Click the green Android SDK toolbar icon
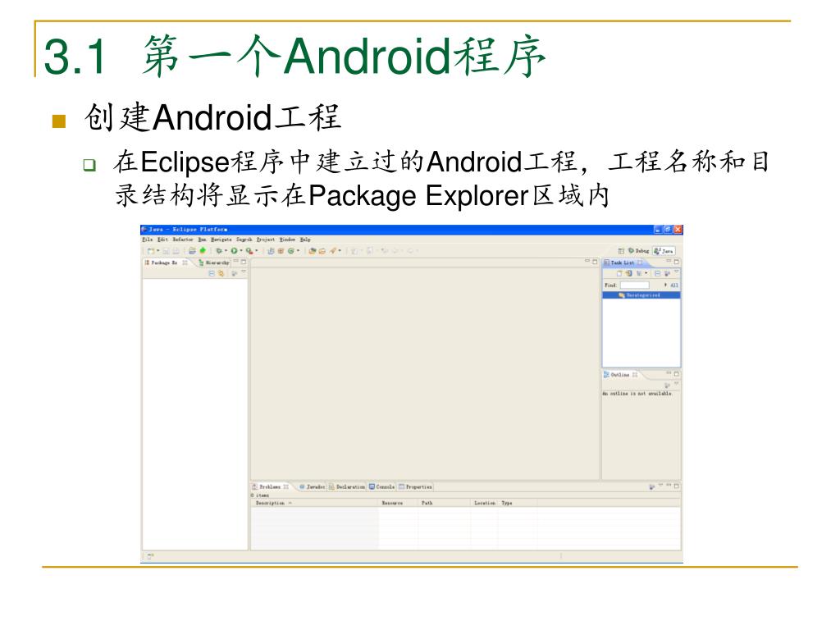 [x=203, y=251]
